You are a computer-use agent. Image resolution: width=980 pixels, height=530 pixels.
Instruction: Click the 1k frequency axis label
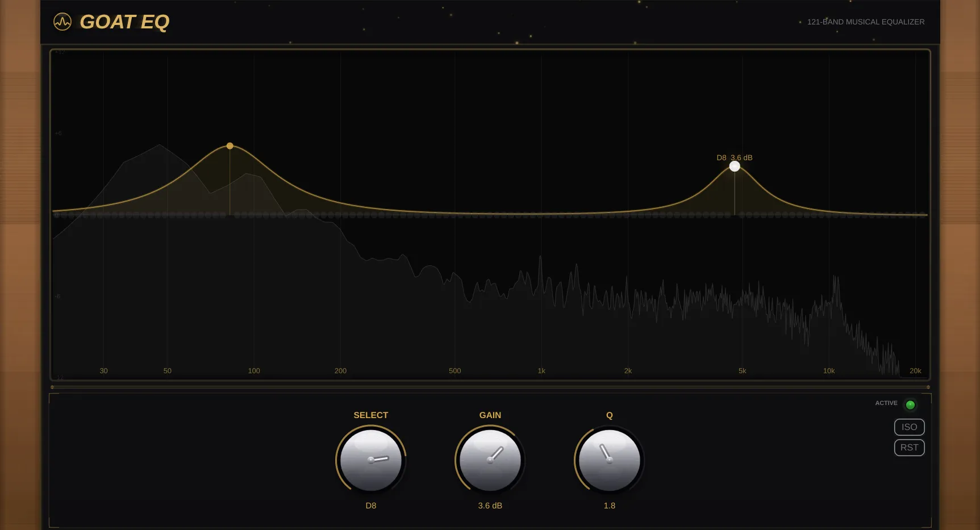[x=541, y=370]
